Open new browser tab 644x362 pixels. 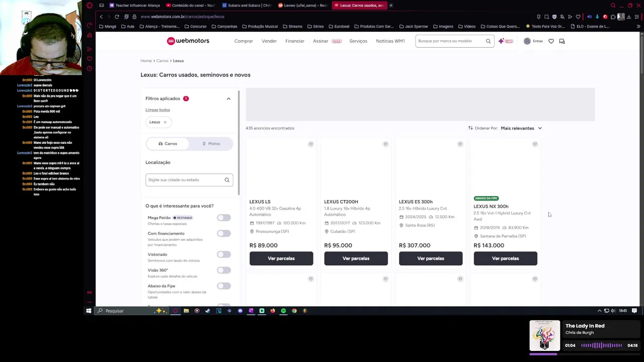point(391,6)
